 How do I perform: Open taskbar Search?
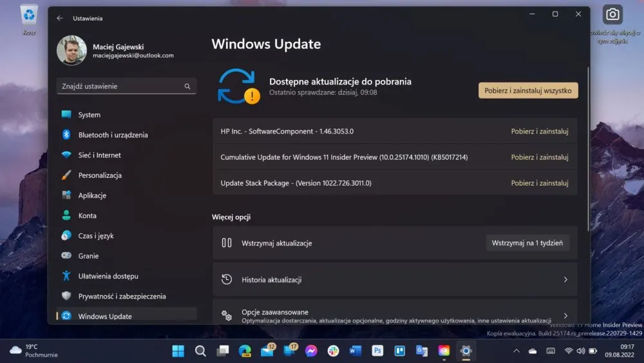(200, 351)
